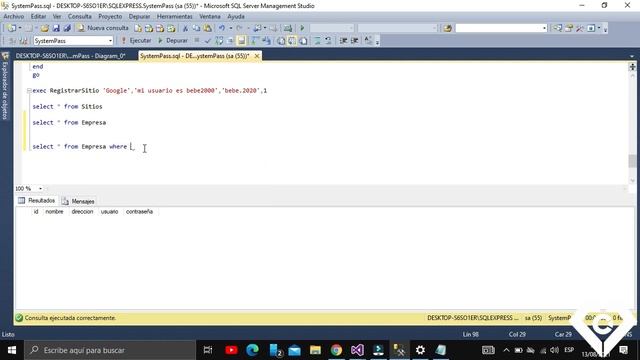Expand the Undo history dropdown arrow
This screenshot has width=640, height=360.
230,28
